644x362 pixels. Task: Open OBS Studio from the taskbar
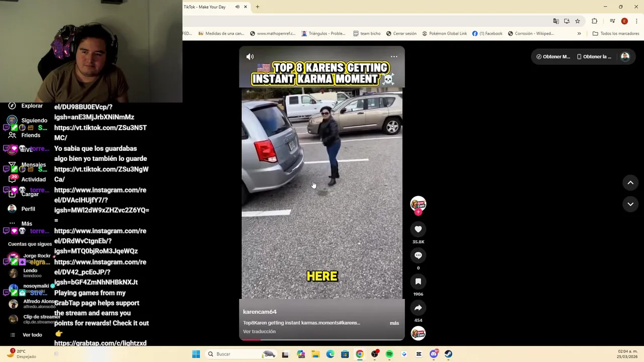pyautogui.click(x=374, y=354)
